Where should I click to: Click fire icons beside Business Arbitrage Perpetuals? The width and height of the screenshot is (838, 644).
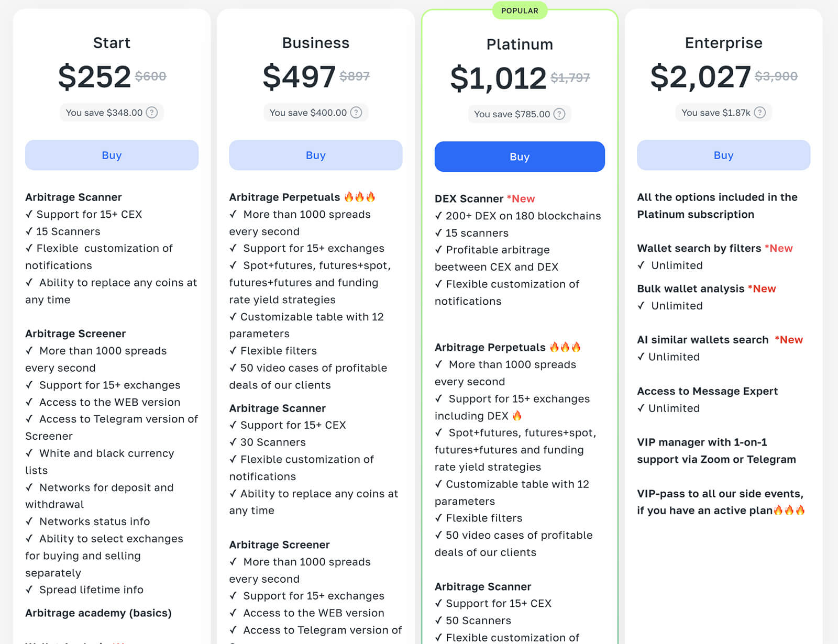360,197
